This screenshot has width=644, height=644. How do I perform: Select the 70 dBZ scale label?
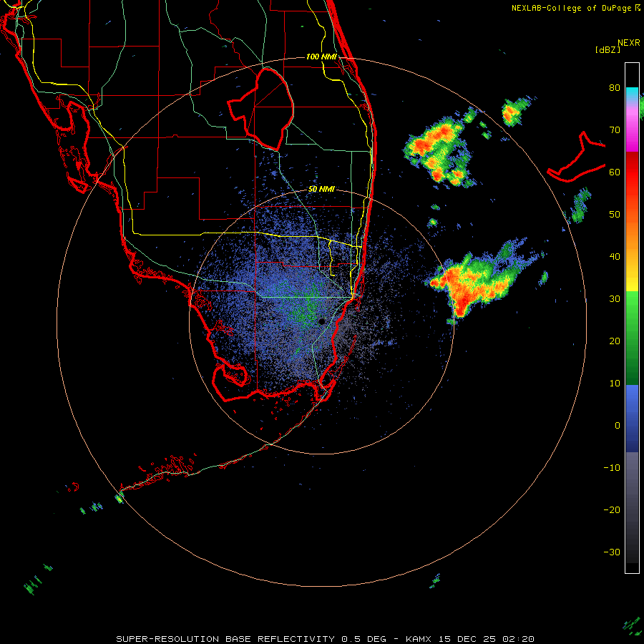pos(615,130)
